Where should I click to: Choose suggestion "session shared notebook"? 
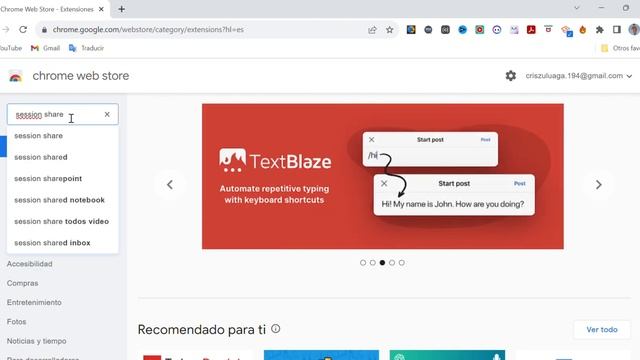tap(62, 200)
